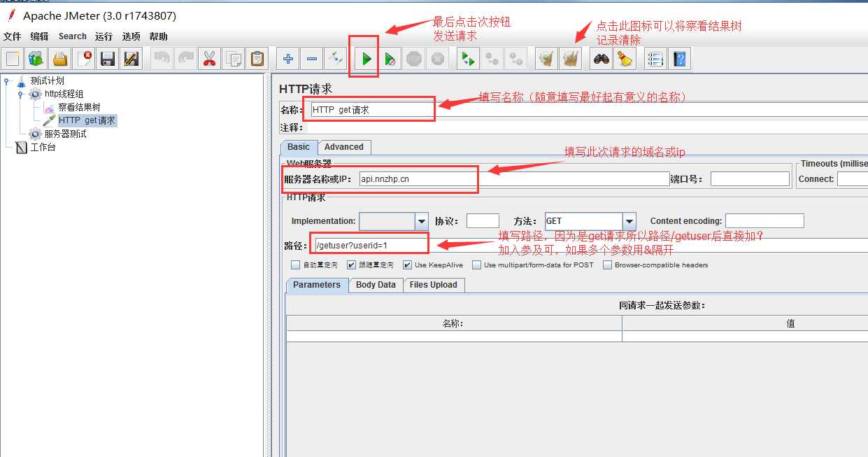Screen dimensions: 868x457
Task: Click Start no pauses icon
Action: (390, 59)
